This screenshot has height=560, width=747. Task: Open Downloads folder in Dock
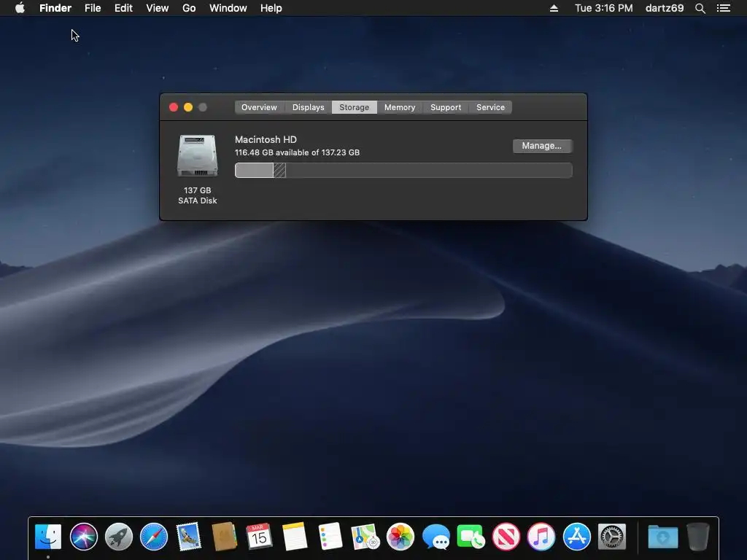pos(662,537)
